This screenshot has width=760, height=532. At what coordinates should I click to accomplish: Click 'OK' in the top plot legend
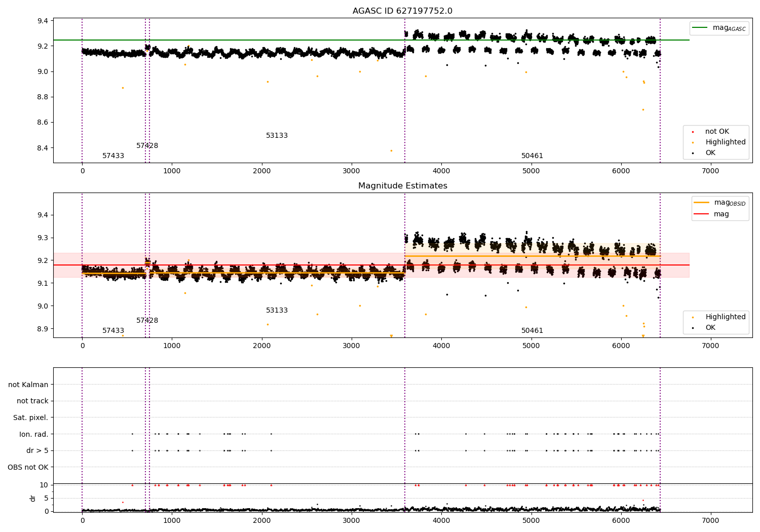click(x=710, y=153)
